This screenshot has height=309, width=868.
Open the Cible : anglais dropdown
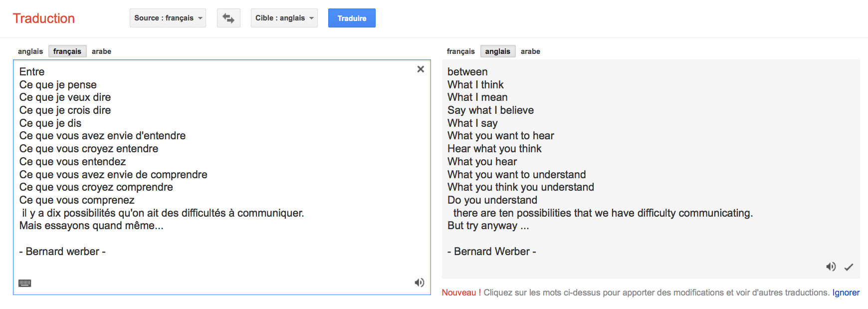coord(284,18)
